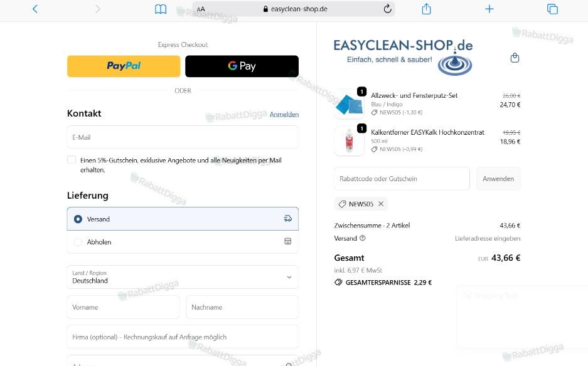Open the Land / Region dropdown
588x366 pixels.
click(x=183, y=277)
